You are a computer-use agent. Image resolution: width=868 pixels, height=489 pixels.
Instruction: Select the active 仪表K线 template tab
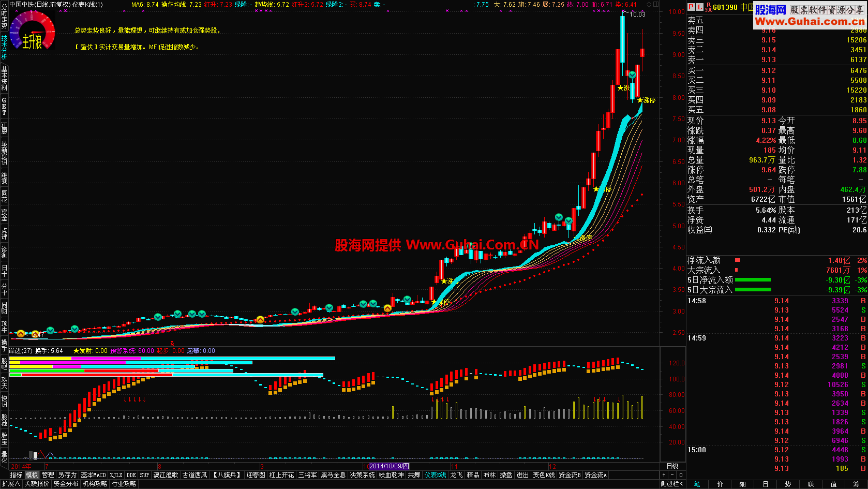436,475
